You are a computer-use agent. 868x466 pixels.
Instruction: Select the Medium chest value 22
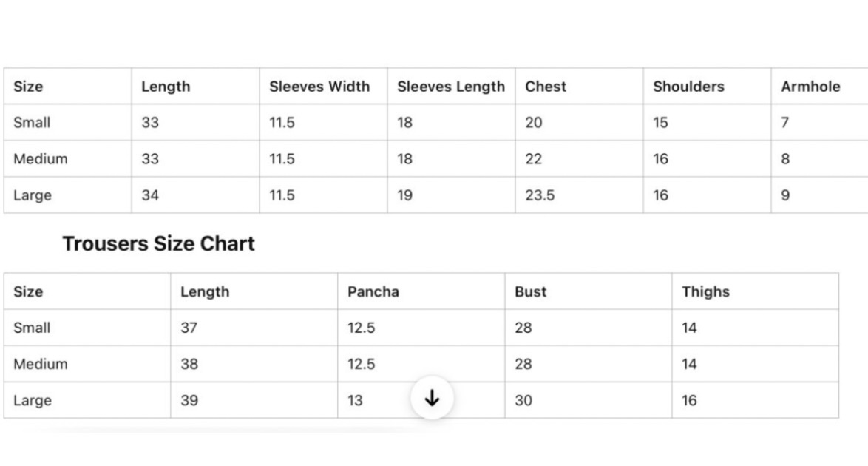tap(533, 159)
